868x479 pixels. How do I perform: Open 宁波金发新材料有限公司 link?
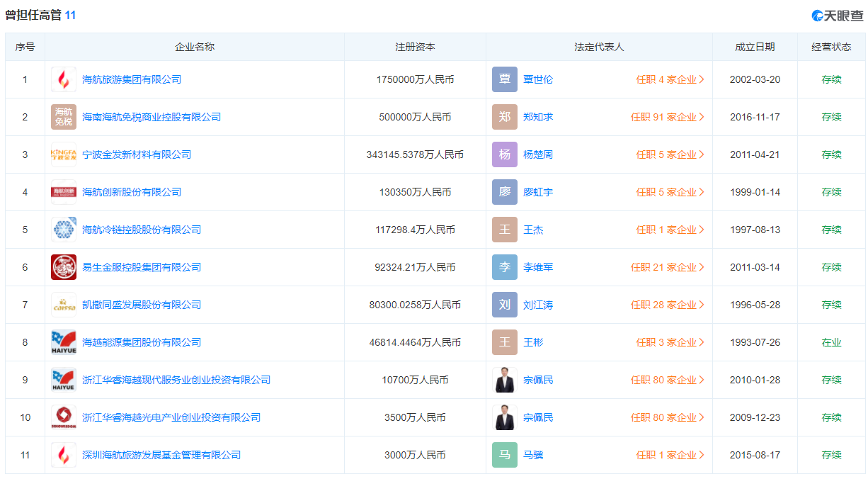tap(137, 154)
